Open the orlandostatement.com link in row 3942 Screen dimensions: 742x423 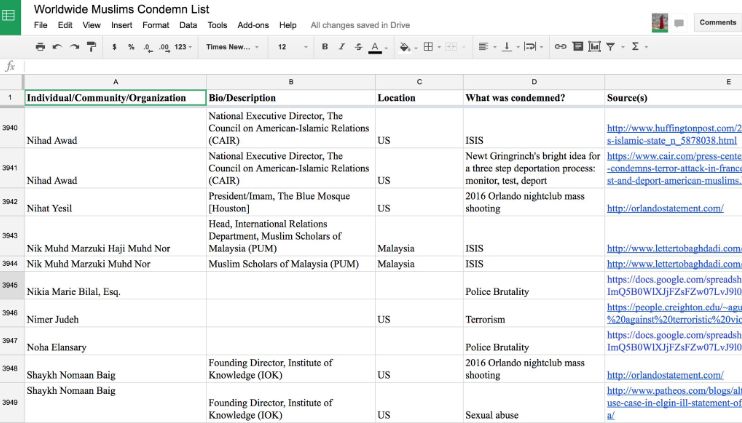(664, 208)
